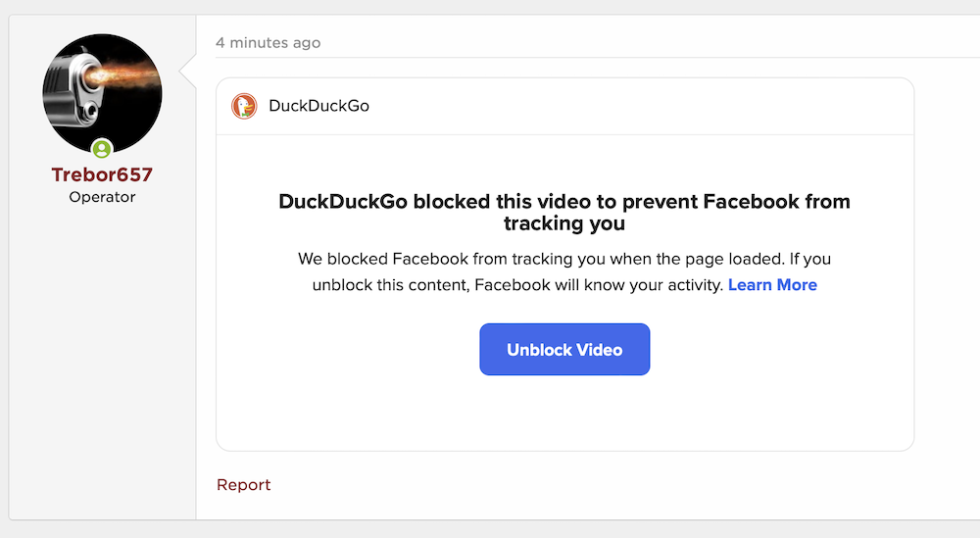
Task: Open the Trebor657 username profile link
Action: [102, 174]
